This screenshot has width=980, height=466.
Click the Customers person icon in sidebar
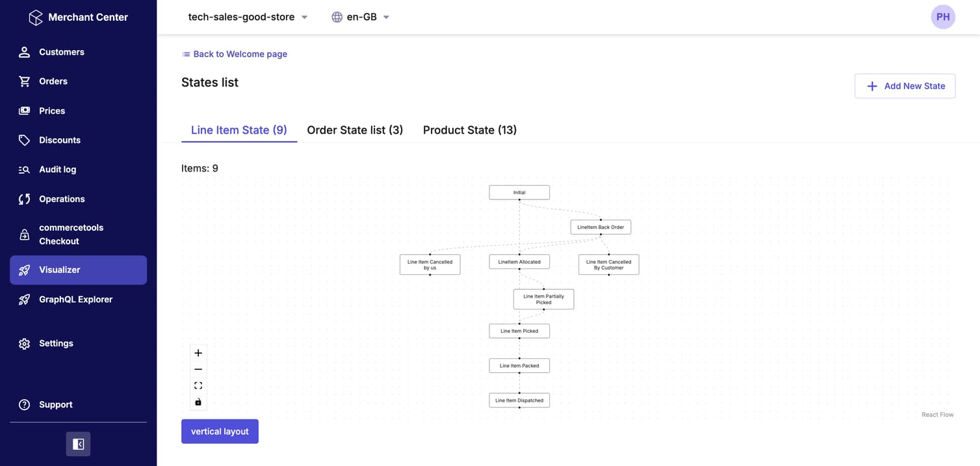(25, 52)
